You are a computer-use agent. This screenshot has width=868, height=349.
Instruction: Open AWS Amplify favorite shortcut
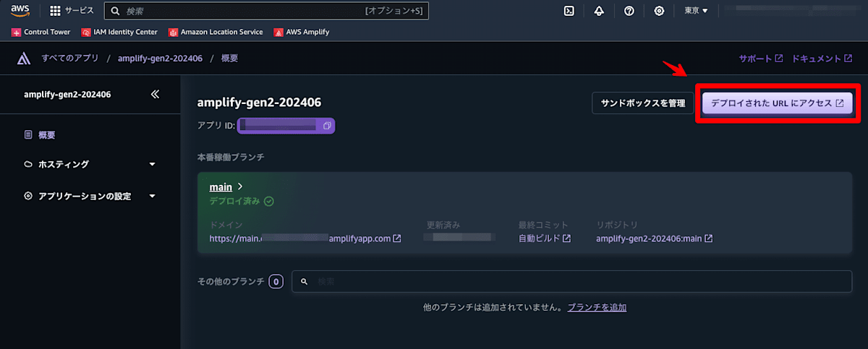(x=301, y=32)
